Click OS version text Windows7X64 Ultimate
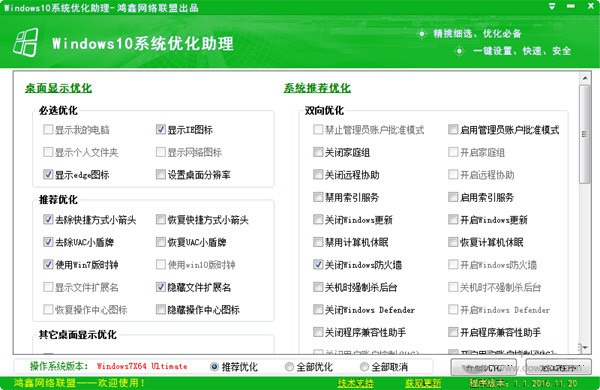The width and height of the screenshot is (600, 390). pos(142,366)
